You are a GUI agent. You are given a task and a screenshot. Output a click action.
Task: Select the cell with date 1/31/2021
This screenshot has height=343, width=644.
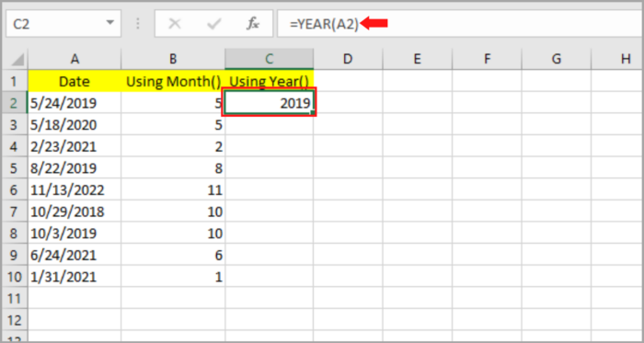[x=75, y=277]
